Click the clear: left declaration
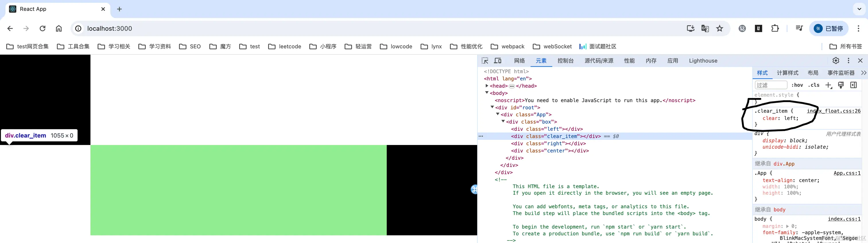Viewport: 868px width, 243px height. [780, 118]
